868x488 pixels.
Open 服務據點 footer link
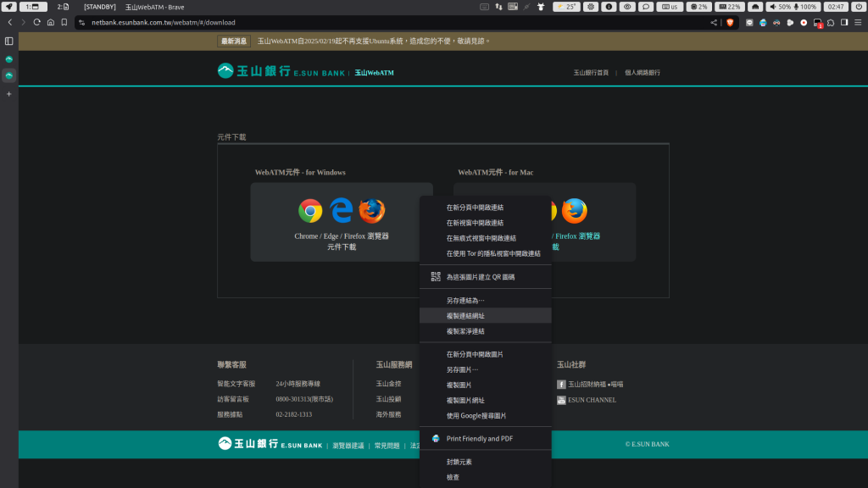coord(230,414)
